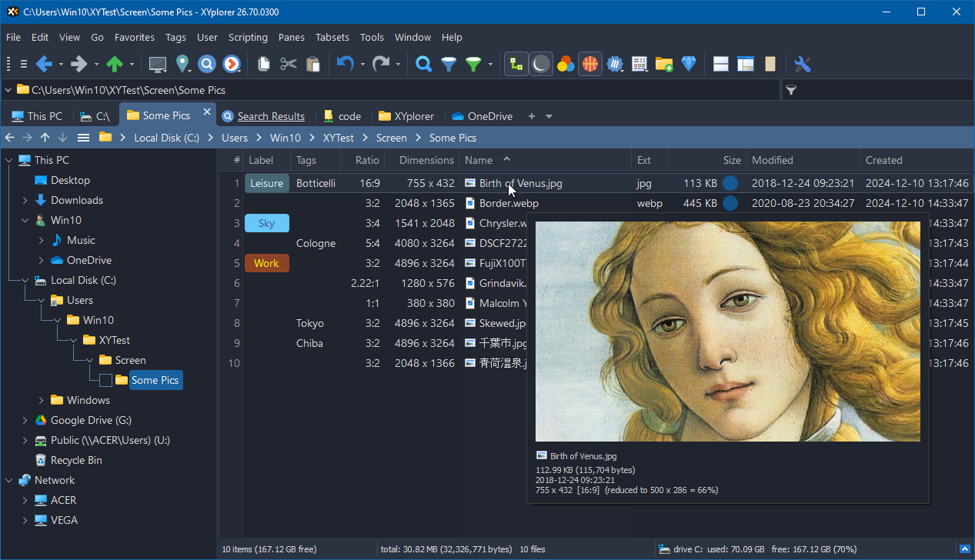The height and width of the screenshot is (560, 975).
Task: Create a new folder with the toolbar icon
Action: coord(664,64)
